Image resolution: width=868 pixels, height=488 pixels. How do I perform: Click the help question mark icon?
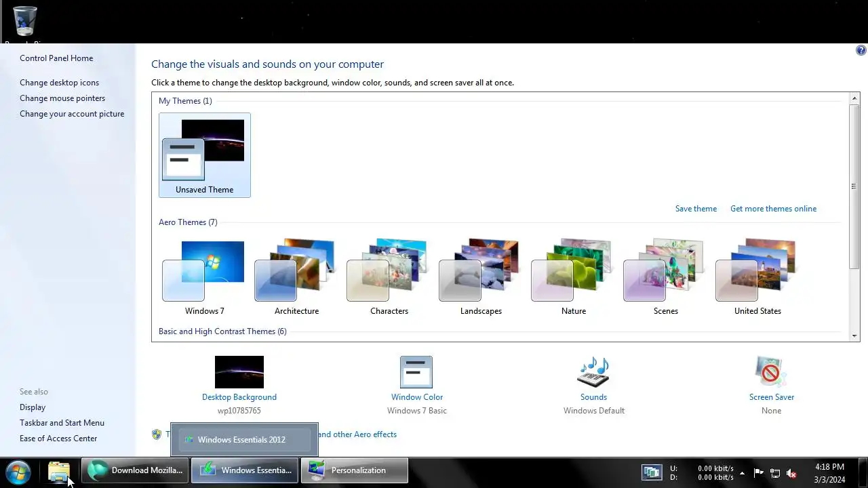861,50
